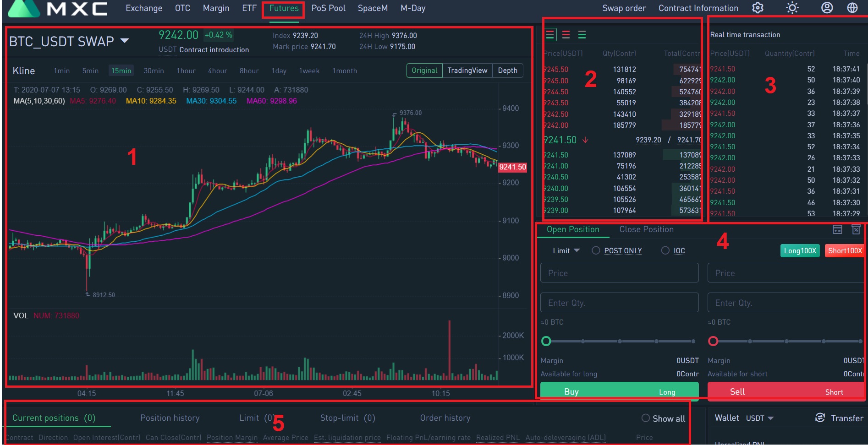Open the OTC menu
Viewport: 868px width, 445px height.
[x=182, y=8]
